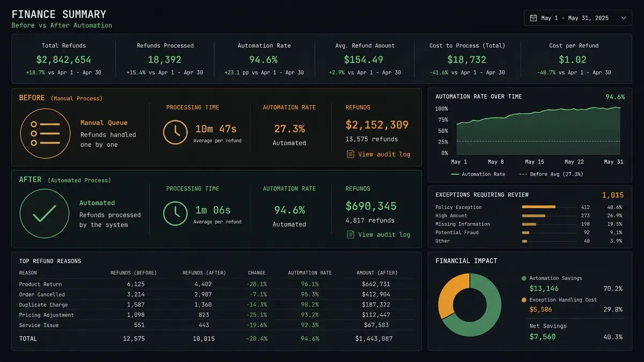Open the date range dropdown chevron
The height and width of the screenshot is (362, 644).
(623, 18)
